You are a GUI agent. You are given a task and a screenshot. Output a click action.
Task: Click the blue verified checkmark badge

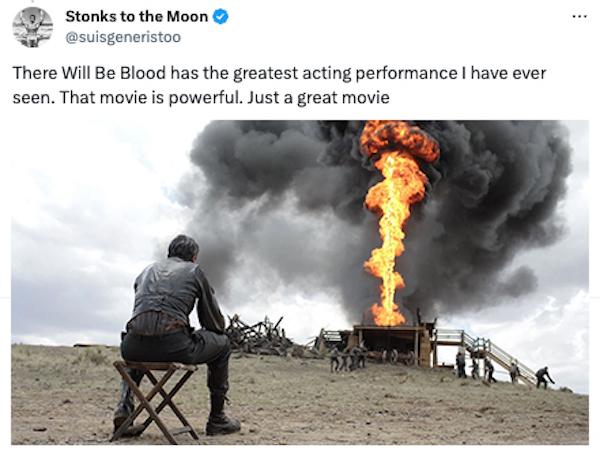point(220,17)
